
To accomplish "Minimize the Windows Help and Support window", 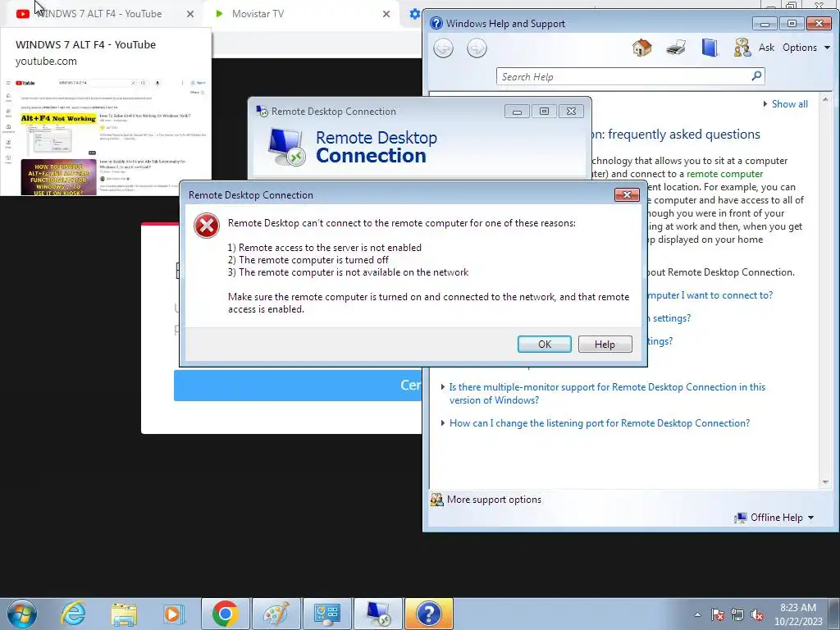I will tap(765, 24).
